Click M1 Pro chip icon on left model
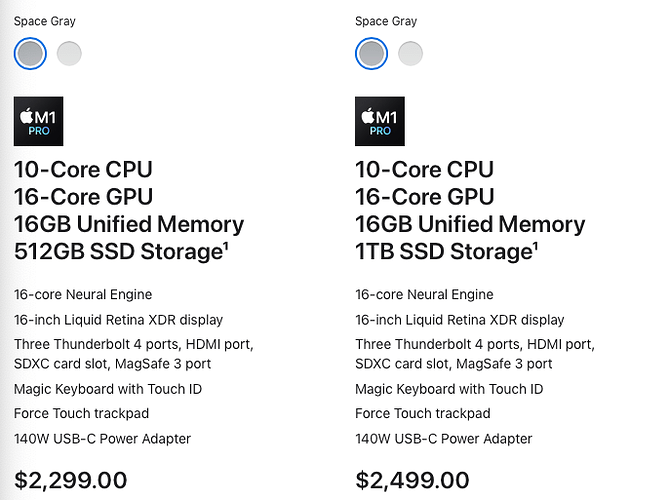The height and width of the screenshot is (500, 668). (x=38, y=121)
